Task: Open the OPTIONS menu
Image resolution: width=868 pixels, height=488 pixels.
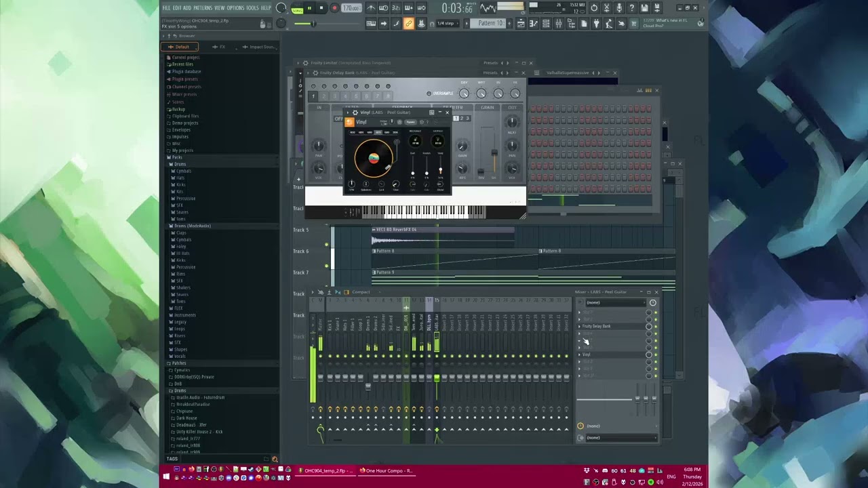Action: coord(235,8)
